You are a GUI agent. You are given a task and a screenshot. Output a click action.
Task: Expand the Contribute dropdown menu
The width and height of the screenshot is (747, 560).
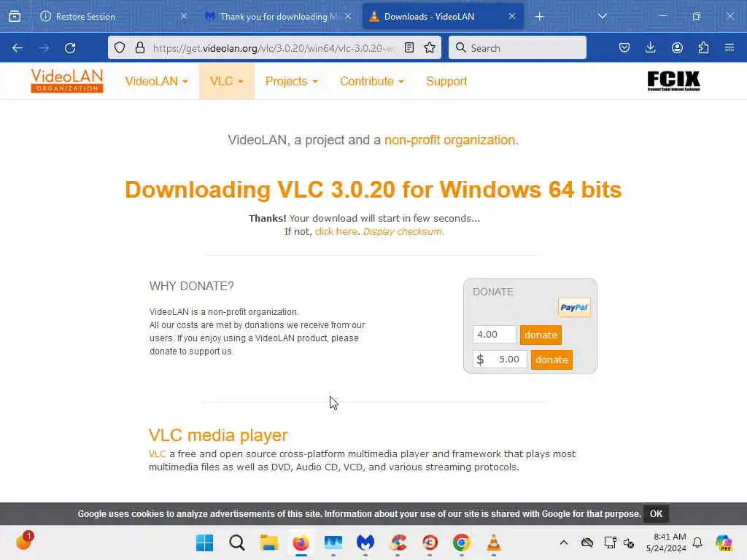[x=371, y=82]
